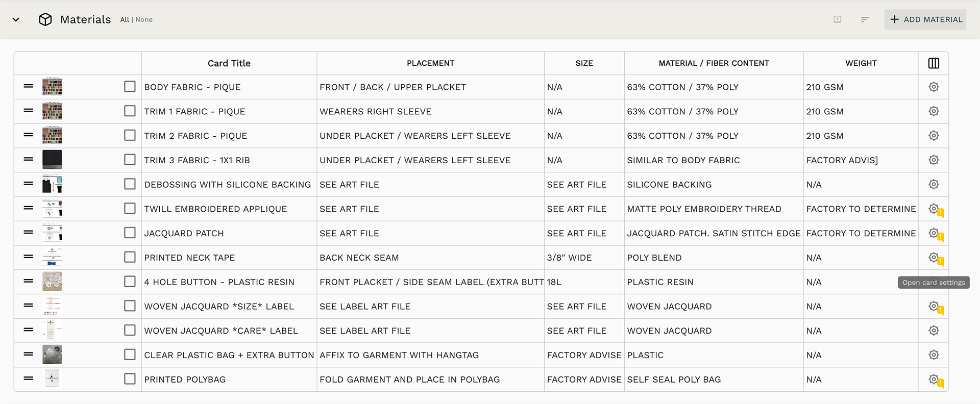This screenshot has height=404, width=980.
Task: Open thumbnail of BODY FABRIC - PIQUE
Action: click(52, 87)
